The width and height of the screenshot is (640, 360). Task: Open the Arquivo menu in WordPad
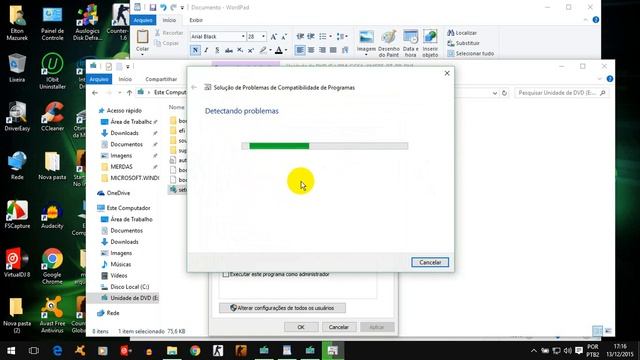click(x=143, y=20)
